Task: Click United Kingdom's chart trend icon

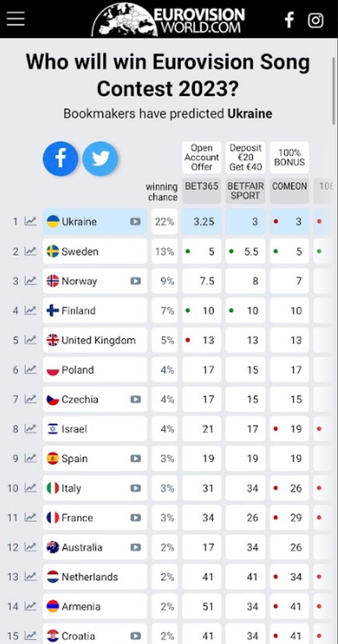Action: coord(30,340)
